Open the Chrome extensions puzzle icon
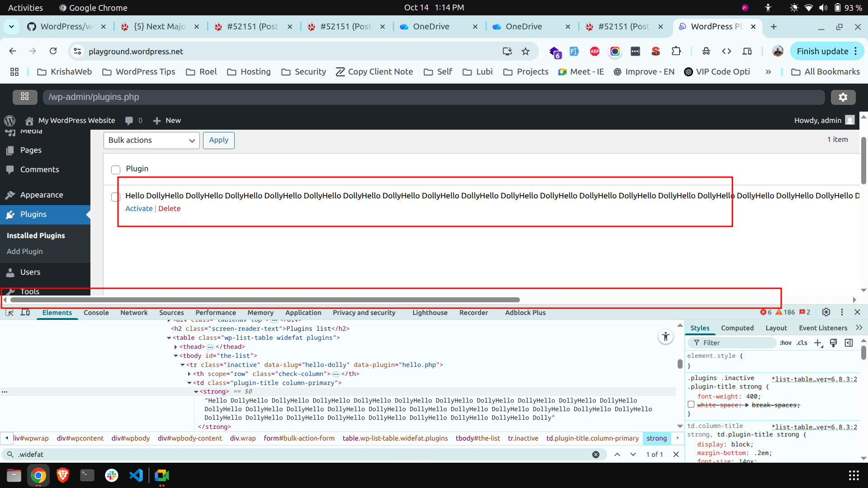Viewport: 868px width, 488px height. click(x=676, y=52)
